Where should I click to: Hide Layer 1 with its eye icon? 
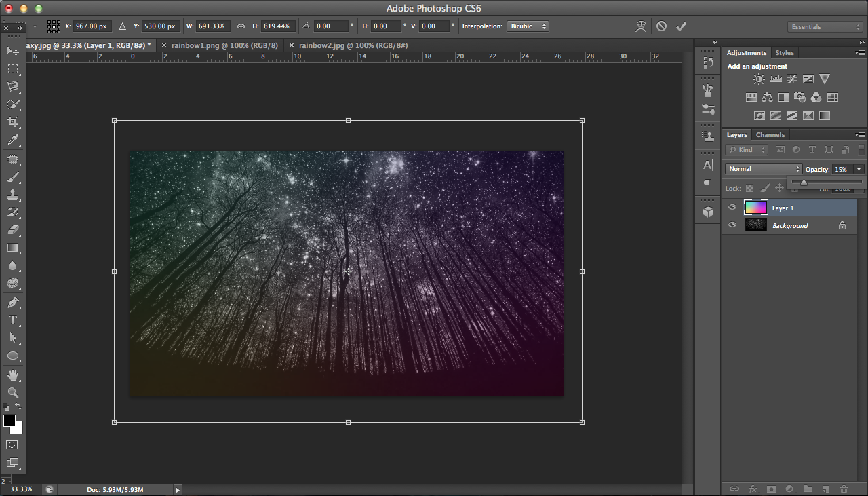pyautogui.click(x=732, y=208)
